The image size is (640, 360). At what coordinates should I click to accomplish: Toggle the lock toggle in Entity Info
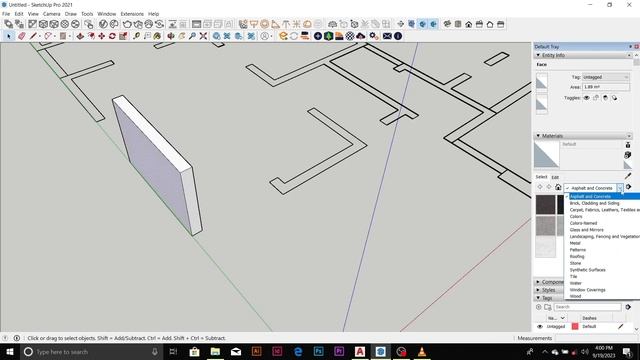pyautogui.click(x=596, y=98)
